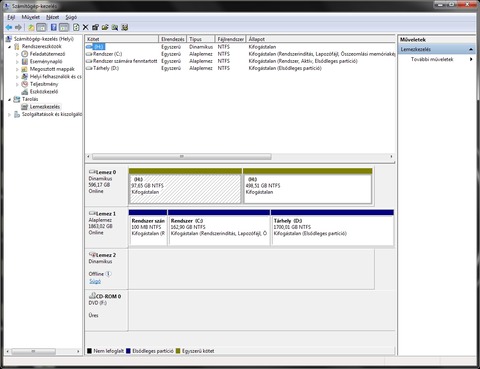Sort by the Kötet column header
The image size is (480, 369).
point(122,39)
